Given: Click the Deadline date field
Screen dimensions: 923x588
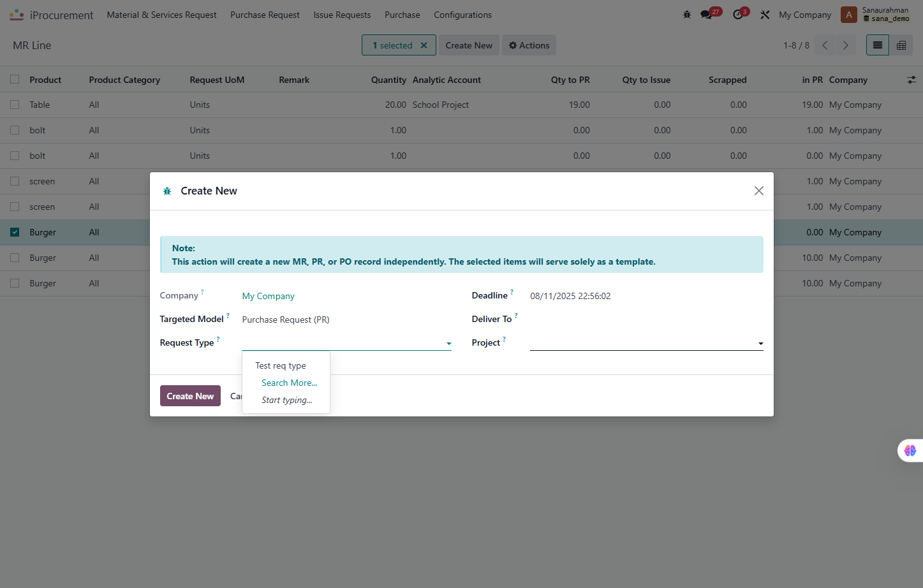Looking at the screenshot, I should coord(646,296).
